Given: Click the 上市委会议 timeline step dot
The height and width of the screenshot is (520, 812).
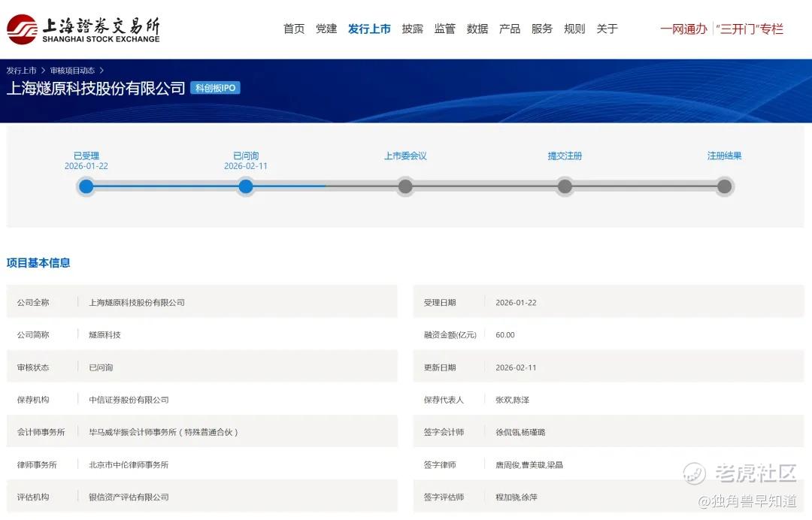Looking at the screenshot, I should 405,186.
